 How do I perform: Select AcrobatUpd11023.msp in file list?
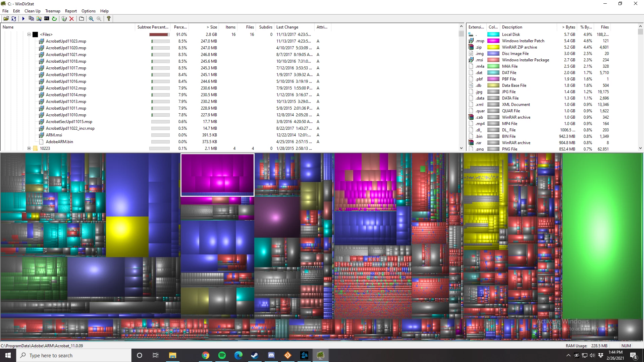click(x=66, y=41)
